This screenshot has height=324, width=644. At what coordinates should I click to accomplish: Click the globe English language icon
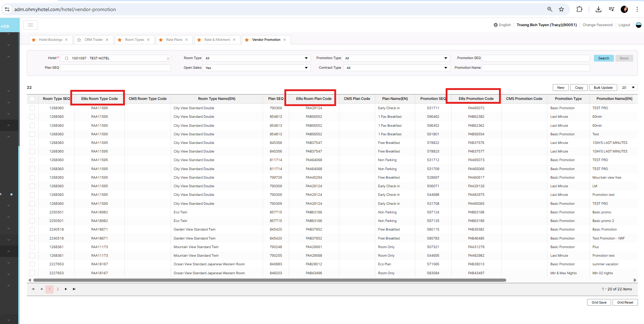[x=496, y=25]
